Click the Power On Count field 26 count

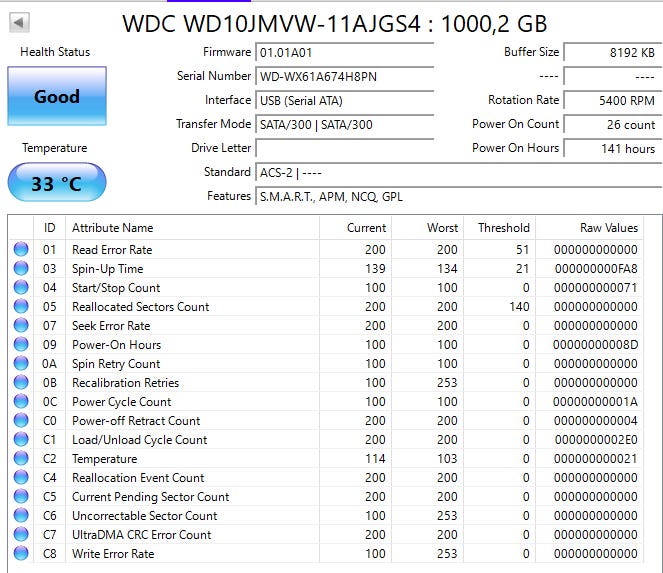tap(613, 125)
